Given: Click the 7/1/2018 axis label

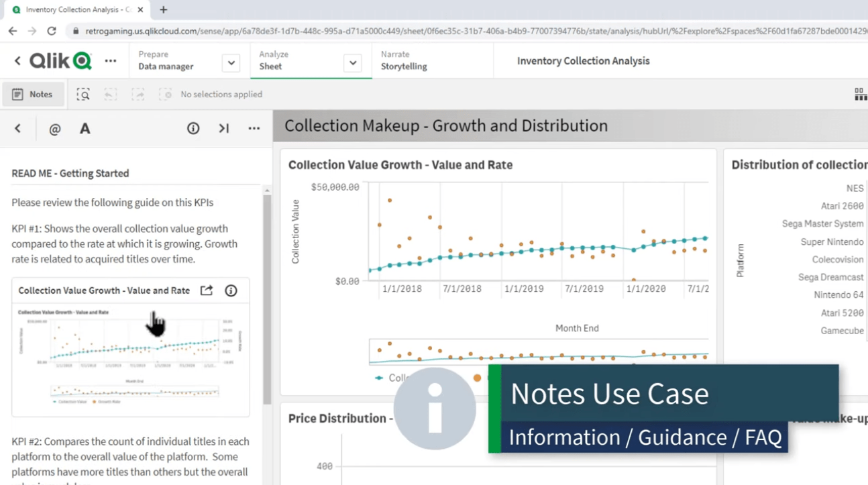Looking at the screenshot, I should click(462, 289).
